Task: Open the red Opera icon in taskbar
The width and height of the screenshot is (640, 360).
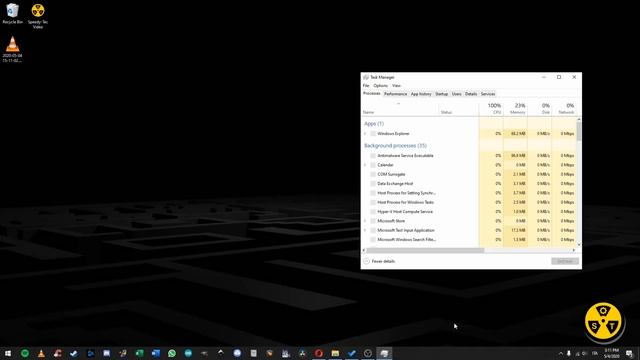Action: click(x=319, y=353)
